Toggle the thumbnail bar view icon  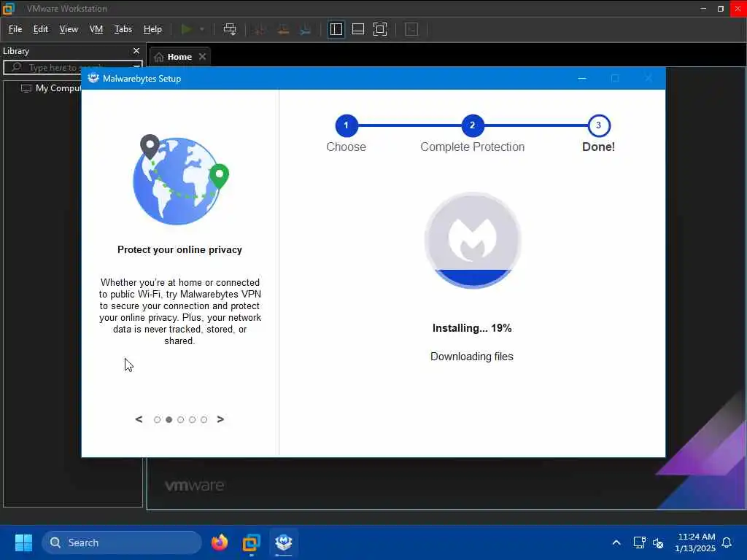(357, 29)
